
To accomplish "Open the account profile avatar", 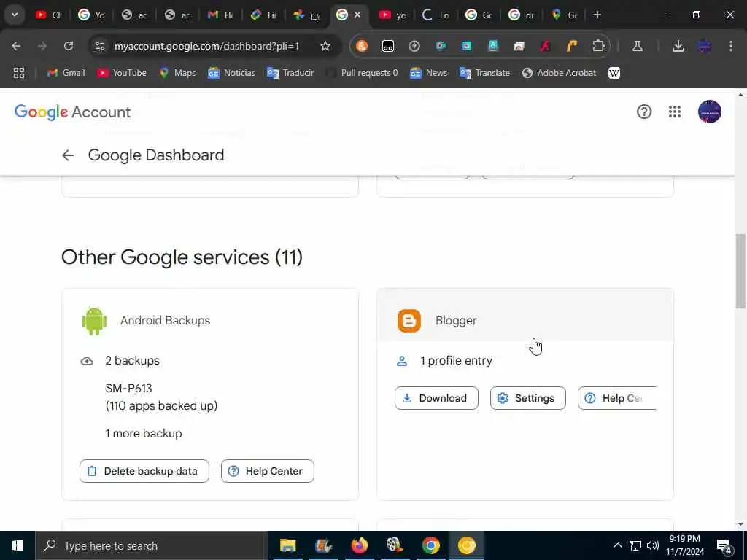I will [x=709, y=112].
